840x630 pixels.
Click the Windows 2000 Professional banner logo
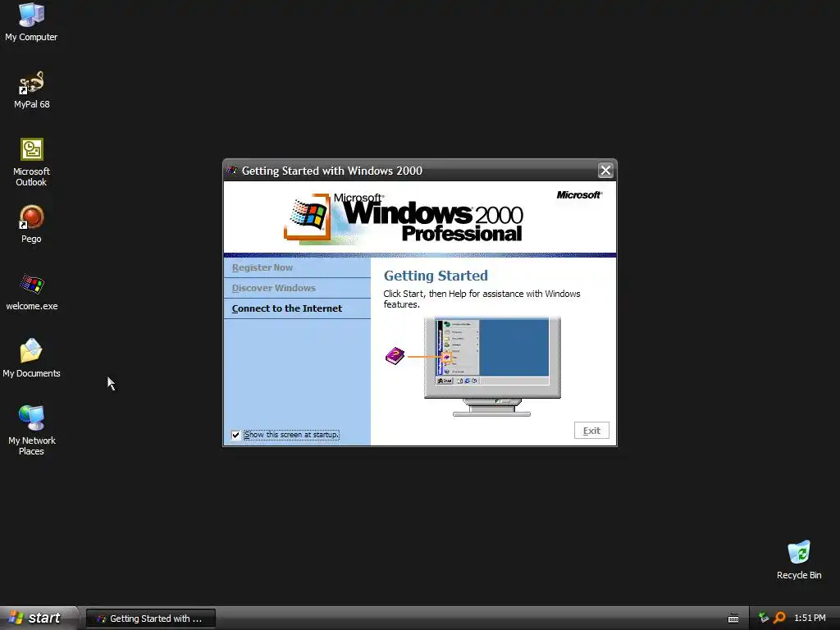tap(404, 218)
